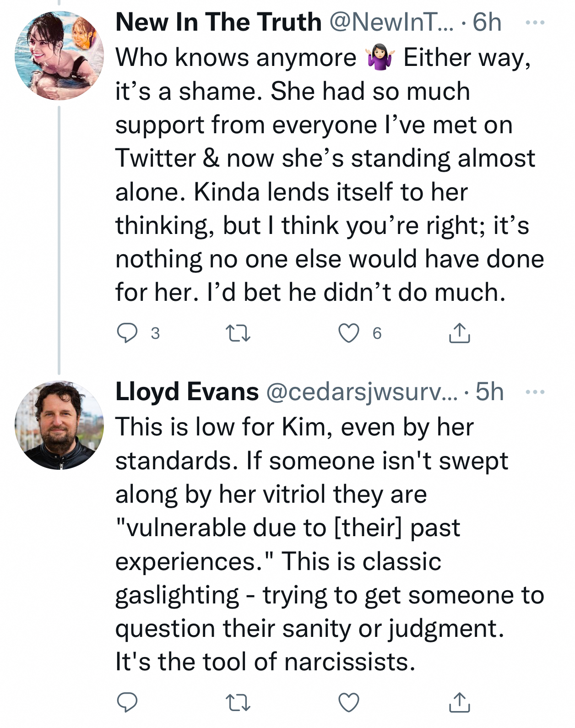Retweet Lloyd Evans's tweet
The width and height of the screenshot is (575, 728).
tap(239, 702)
